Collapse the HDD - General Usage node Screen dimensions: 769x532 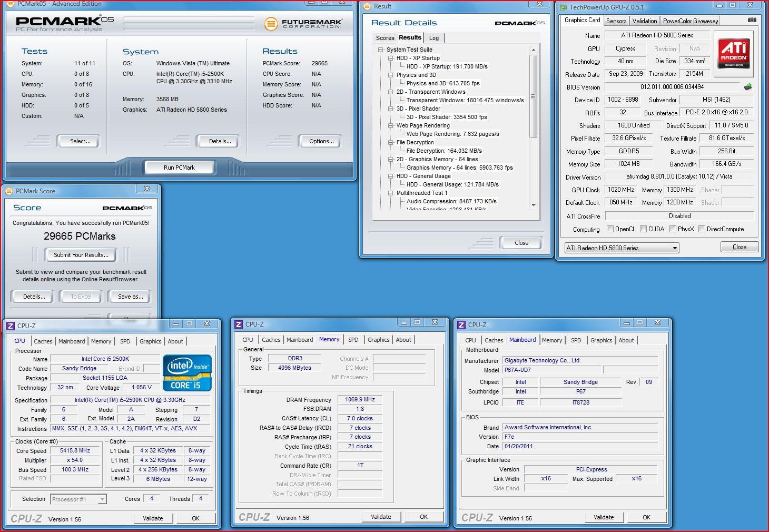point(391,176)
